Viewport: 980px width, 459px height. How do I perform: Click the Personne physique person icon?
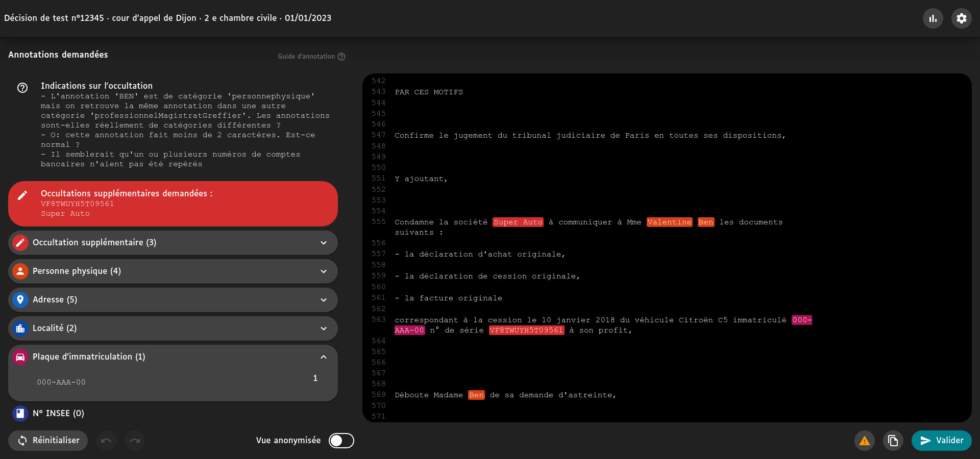[x=20, y=271]
